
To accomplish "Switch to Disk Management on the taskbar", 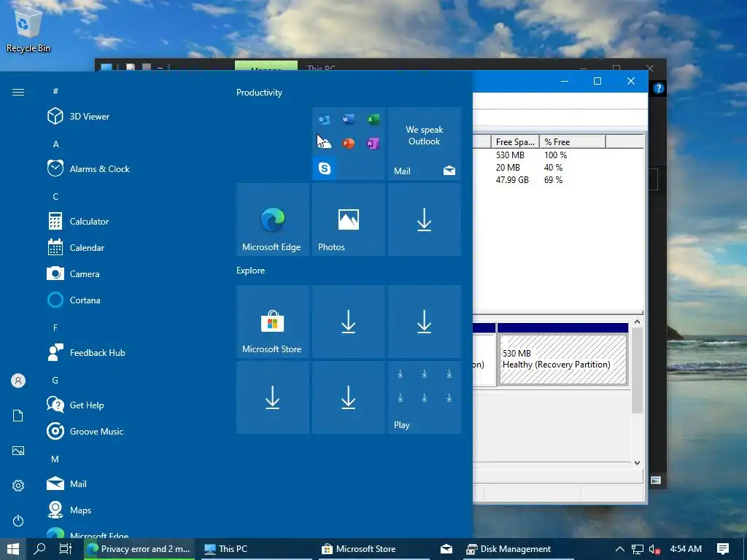I will point(519,548).
